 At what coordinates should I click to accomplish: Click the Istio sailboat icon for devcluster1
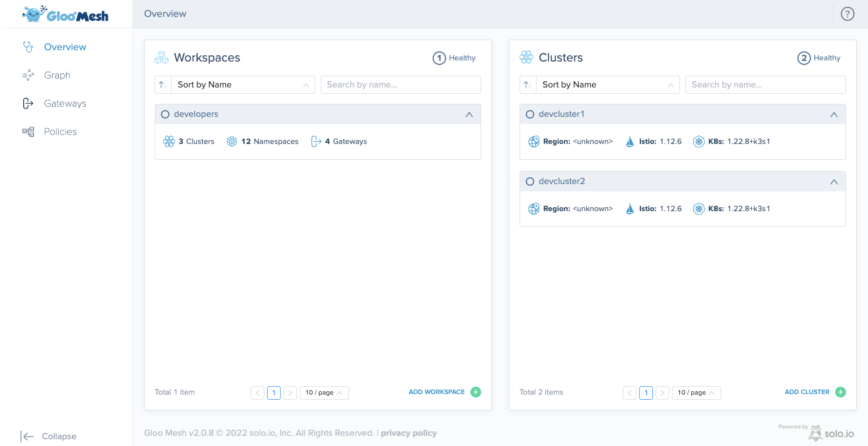coord(629,141)
